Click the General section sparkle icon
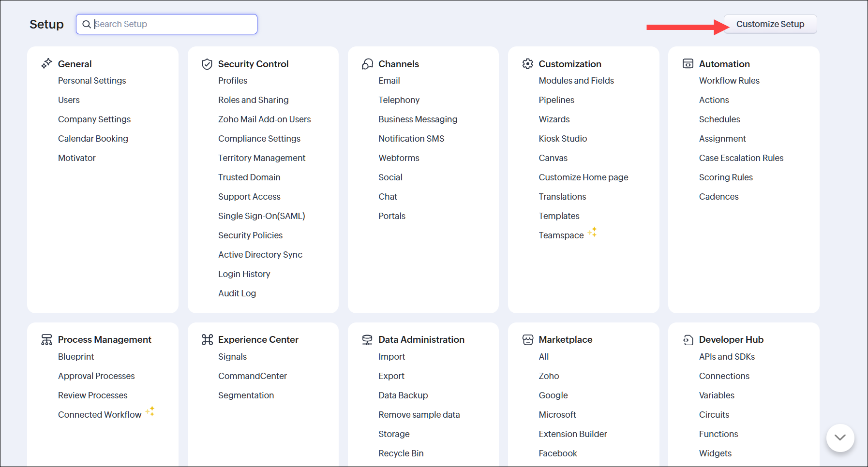The height and width of the screenshot is (467, 868). tap(46, 63)
